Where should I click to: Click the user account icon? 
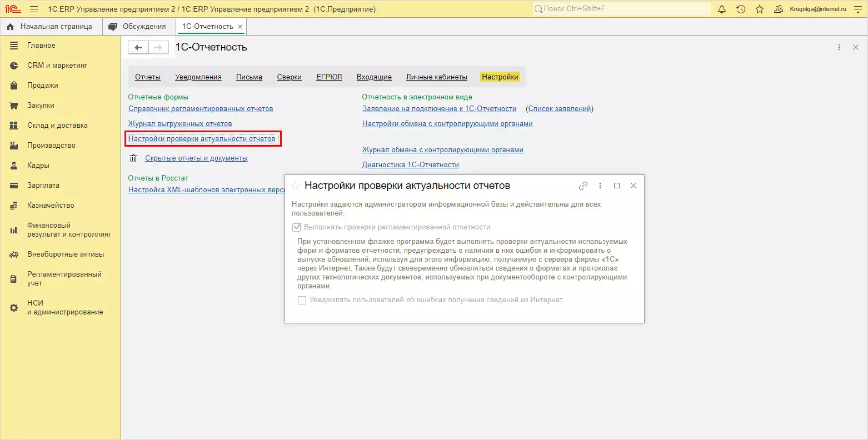(779, 9)
